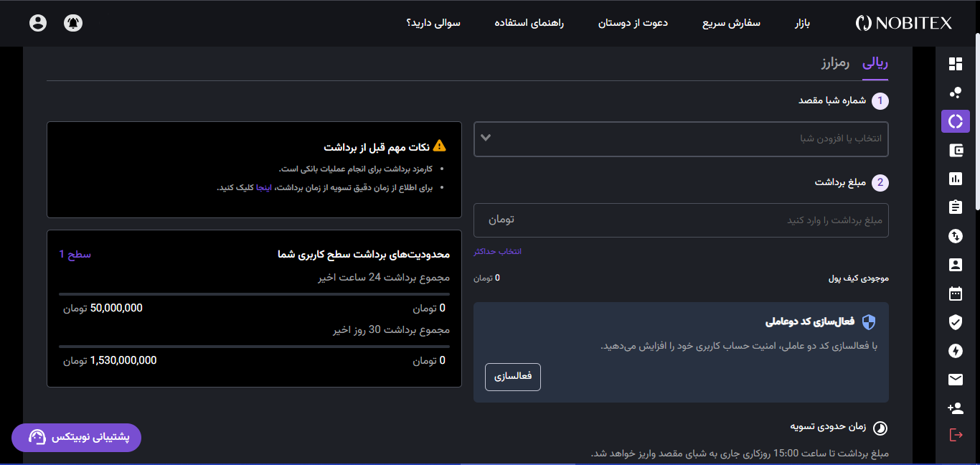The width and height of the screenshot is (980, 465).
Task: Open the notifications bell icon
Action: (73, 23)
